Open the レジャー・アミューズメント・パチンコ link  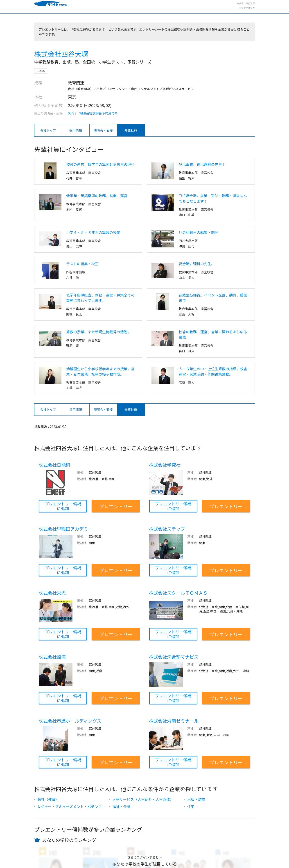pos(70,806)
